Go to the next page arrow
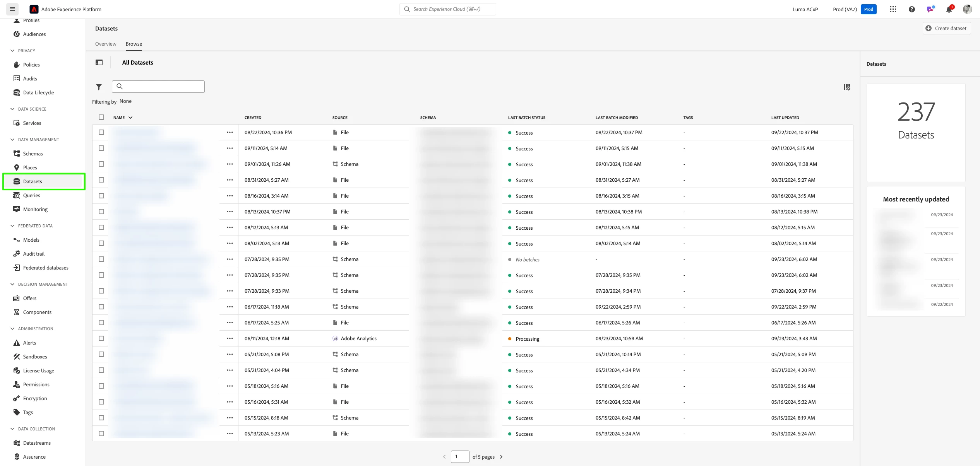The height and width of the screenshot is (466, 980). [x=501, y=457]
